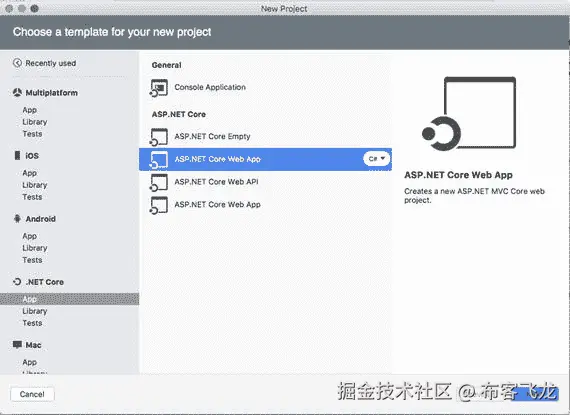Image resolution: width=570 pixels, height=415 pixels.
Task: Open the Recently used templates list
Action: [x=51, y=63]
